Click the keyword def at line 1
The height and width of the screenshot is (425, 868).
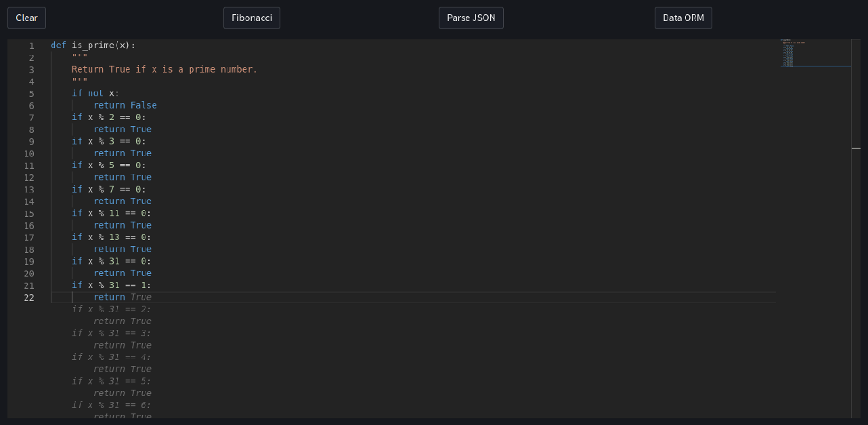click(x=58, y=45)
